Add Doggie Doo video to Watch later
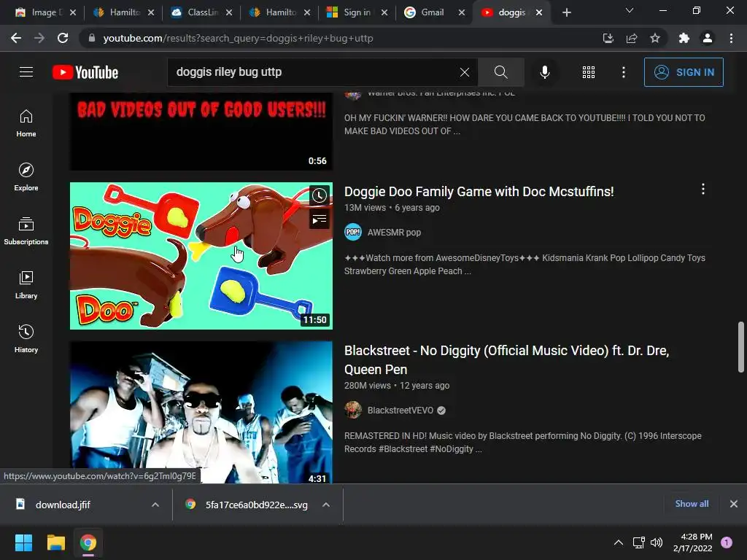Viewport: 747px width, 560px height. (320, 195)
